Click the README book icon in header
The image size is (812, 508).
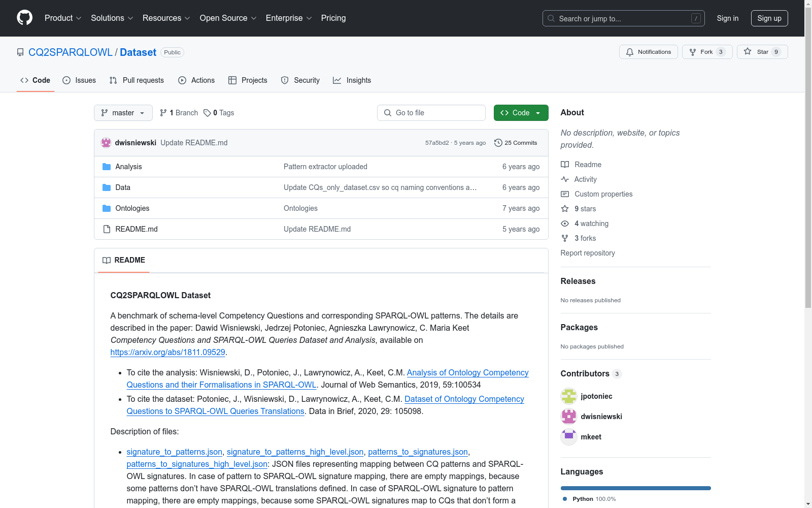(107, 260)
